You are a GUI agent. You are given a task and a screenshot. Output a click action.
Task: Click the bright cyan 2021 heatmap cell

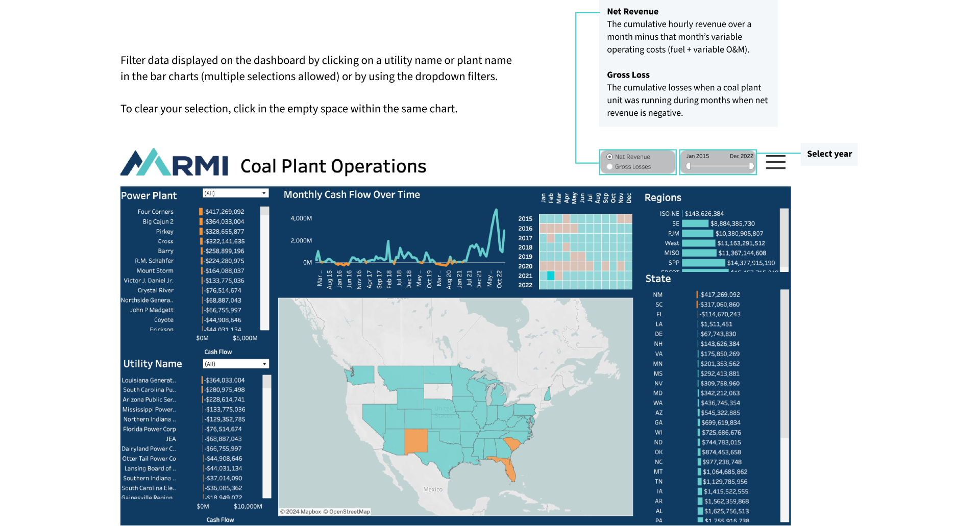point(551,276)
